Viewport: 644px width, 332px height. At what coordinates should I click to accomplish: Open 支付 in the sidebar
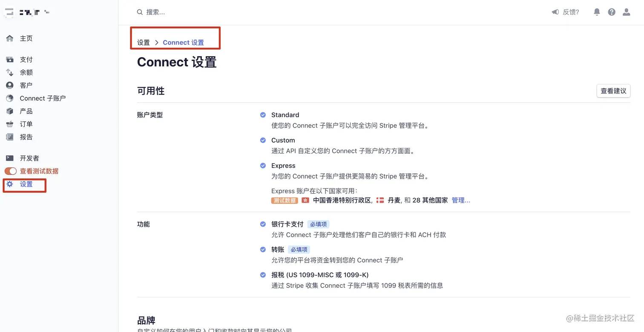coord(26,60)
